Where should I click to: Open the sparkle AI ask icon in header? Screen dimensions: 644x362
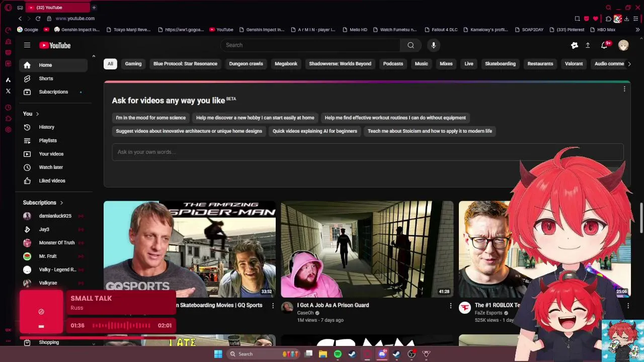click(x=574, y=45)
